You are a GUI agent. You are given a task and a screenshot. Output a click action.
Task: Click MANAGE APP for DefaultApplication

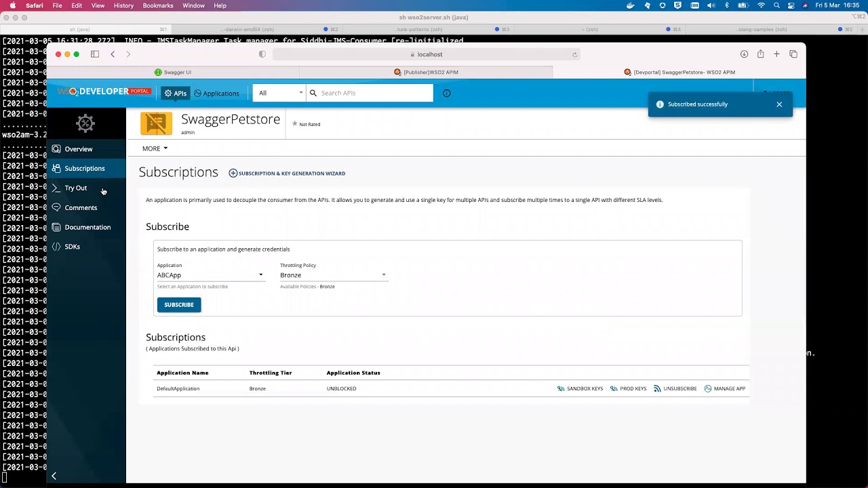(725, 389)
